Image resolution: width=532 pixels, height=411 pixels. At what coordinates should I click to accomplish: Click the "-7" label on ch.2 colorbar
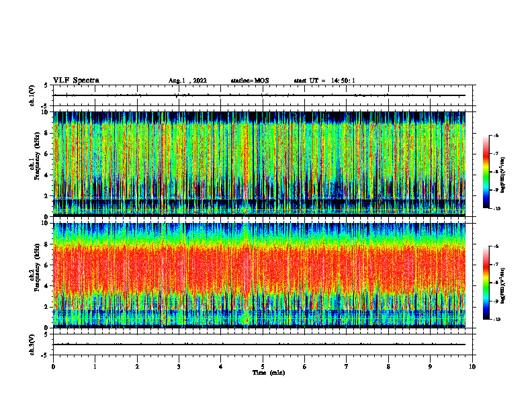[x=496, y=265]
